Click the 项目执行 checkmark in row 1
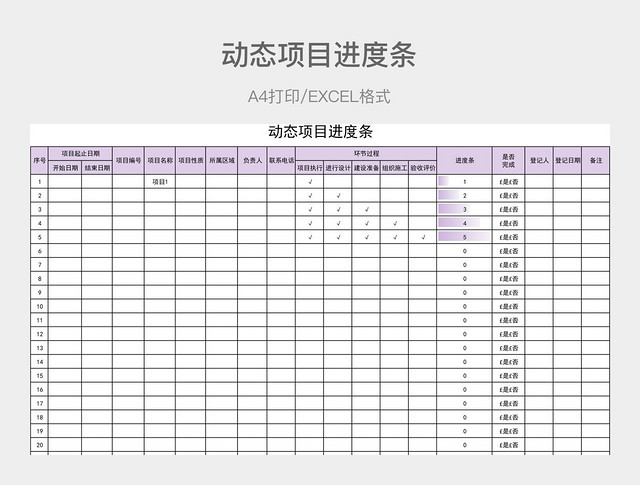 pyautogui.click(x=310, y=182)
